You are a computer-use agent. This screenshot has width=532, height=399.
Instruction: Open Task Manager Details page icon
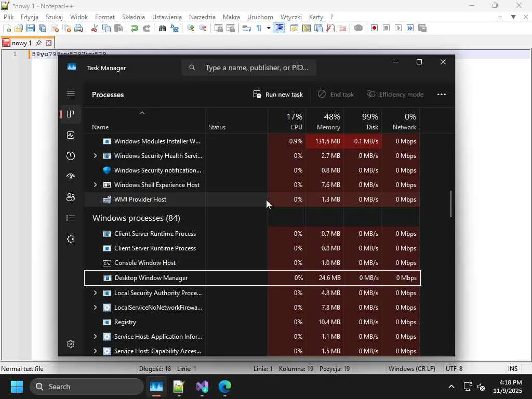tap(71, 218)
